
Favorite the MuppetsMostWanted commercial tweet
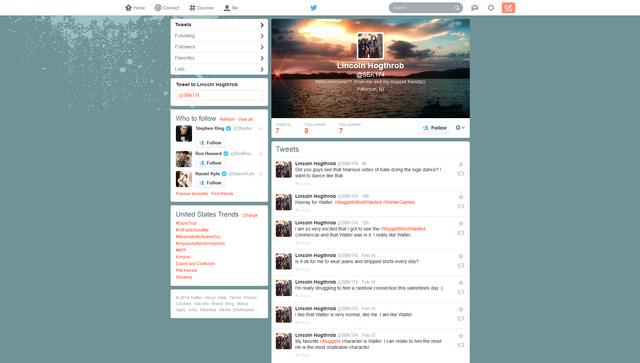coord(461,224)
